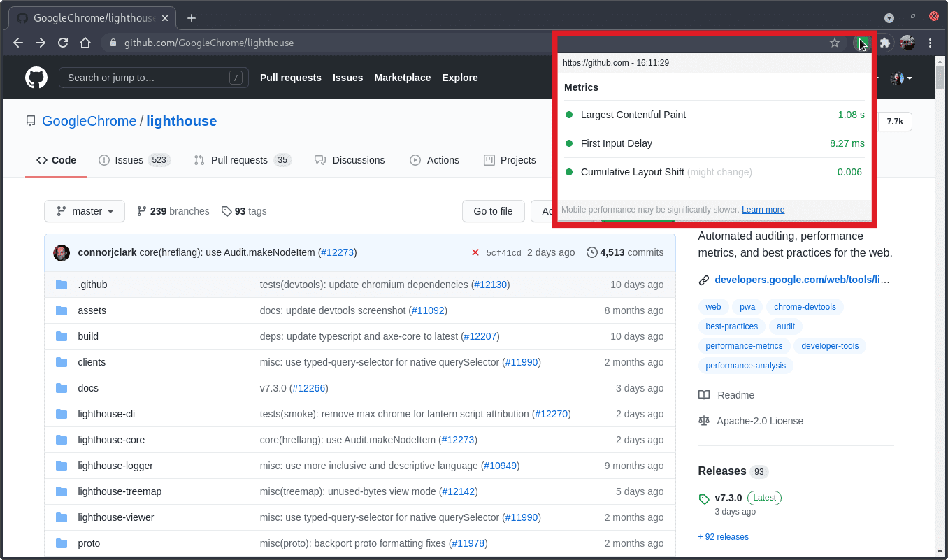Bookmark page with star icon
948x560 pixels.
pyautogui.click(x=835, y=43)
